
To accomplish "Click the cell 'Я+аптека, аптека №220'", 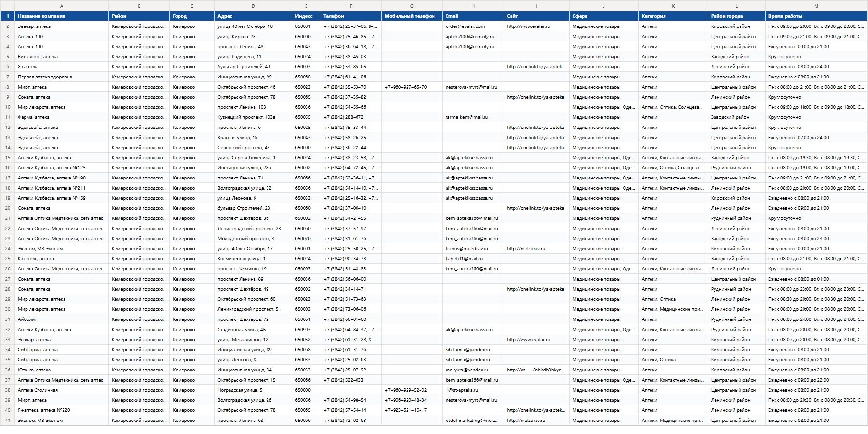I will 62,410.
